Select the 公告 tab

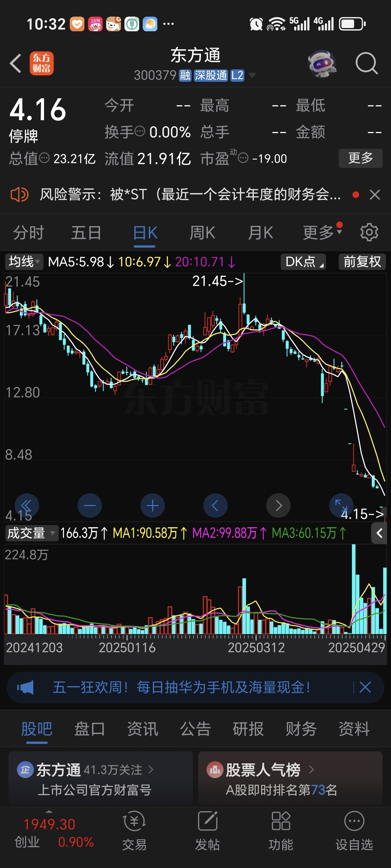click(x=195, y=729)
